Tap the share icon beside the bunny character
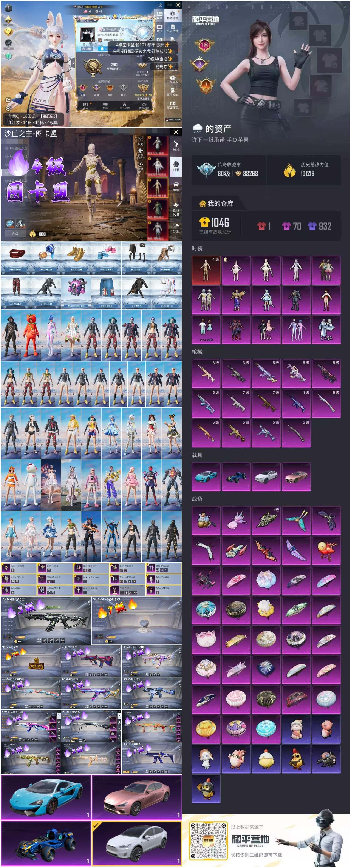This screenshot has width=351, height=868. [x=8, y=100]
